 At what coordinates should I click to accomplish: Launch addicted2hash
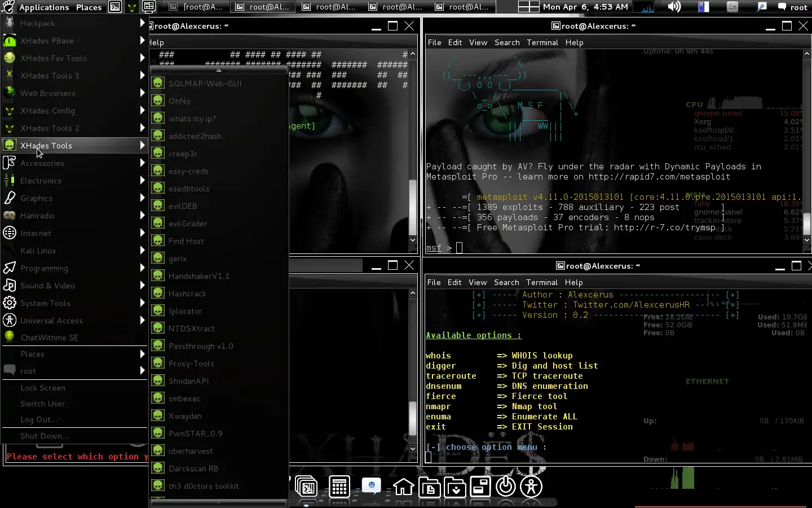click(x=219, y=135)
